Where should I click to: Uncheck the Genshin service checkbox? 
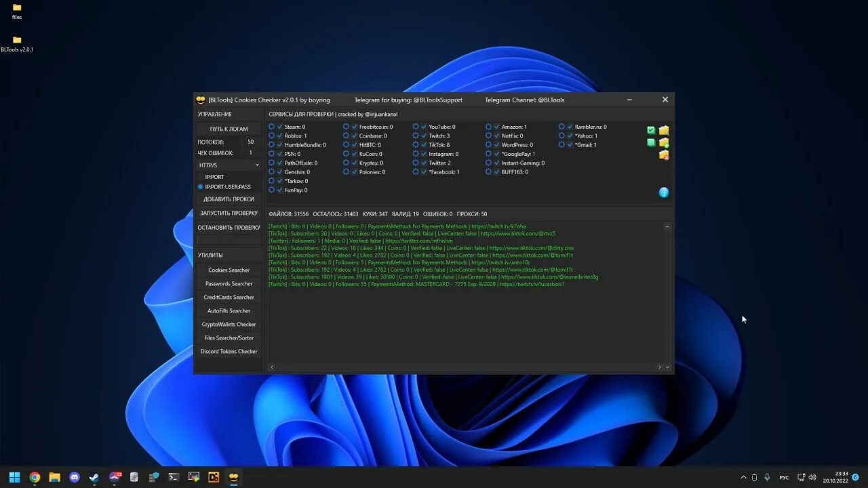[280, 172]
